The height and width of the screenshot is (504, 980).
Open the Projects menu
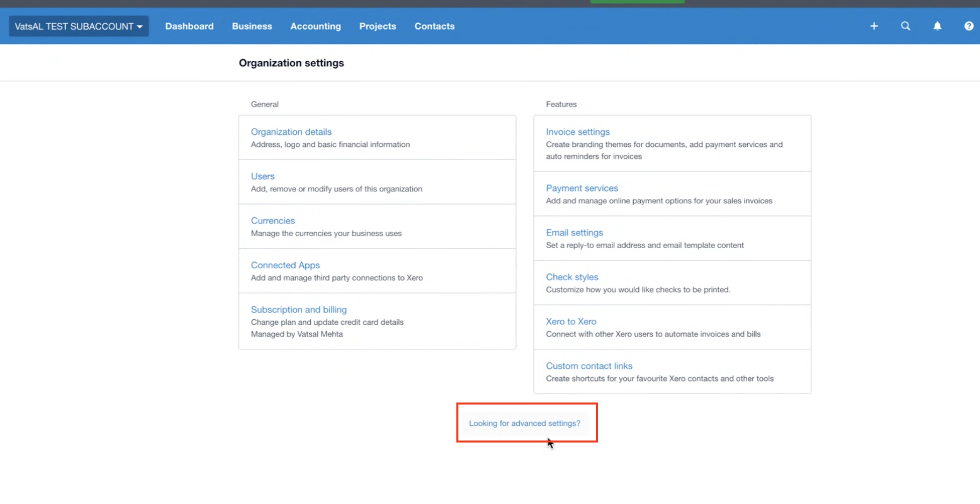point(377,26)
